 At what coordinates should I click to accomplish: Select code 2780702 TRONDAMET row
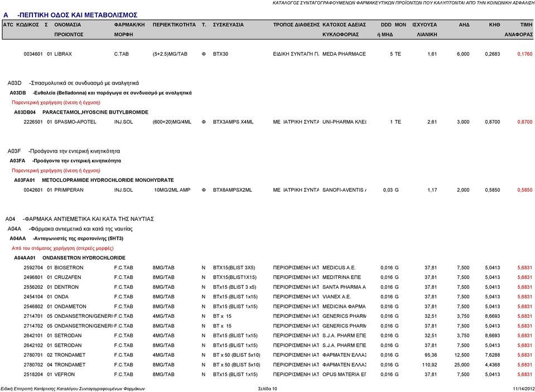[x=33, y=365]
